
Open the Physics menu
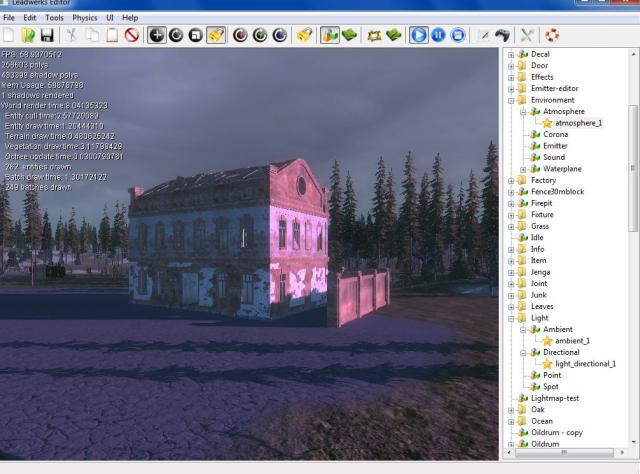(x=85, y=18)
